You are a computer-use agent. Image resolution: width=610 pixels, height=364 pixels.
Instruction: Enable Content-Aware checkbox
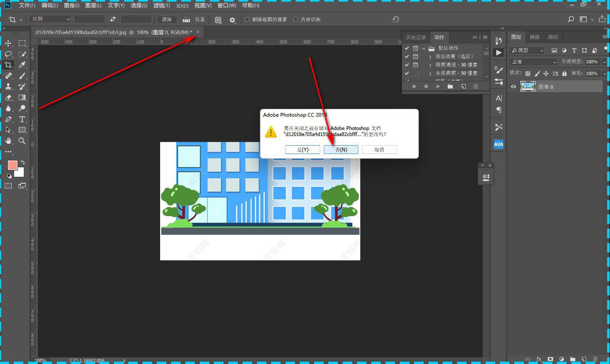click(x=295, y=19)
